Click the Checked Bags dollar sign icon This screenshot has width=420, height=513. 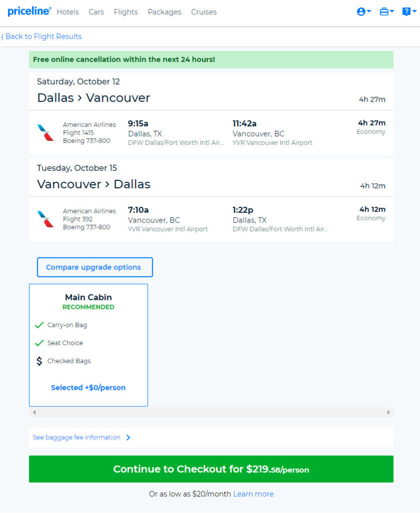(x=39, y=361)
